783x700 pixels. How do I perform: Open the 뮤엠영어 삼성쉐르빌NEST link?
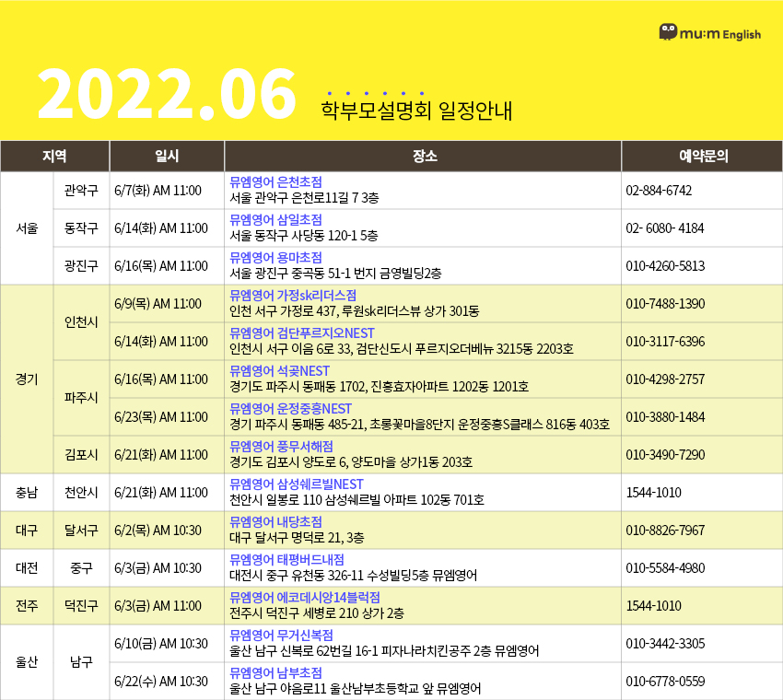point(296,484)
